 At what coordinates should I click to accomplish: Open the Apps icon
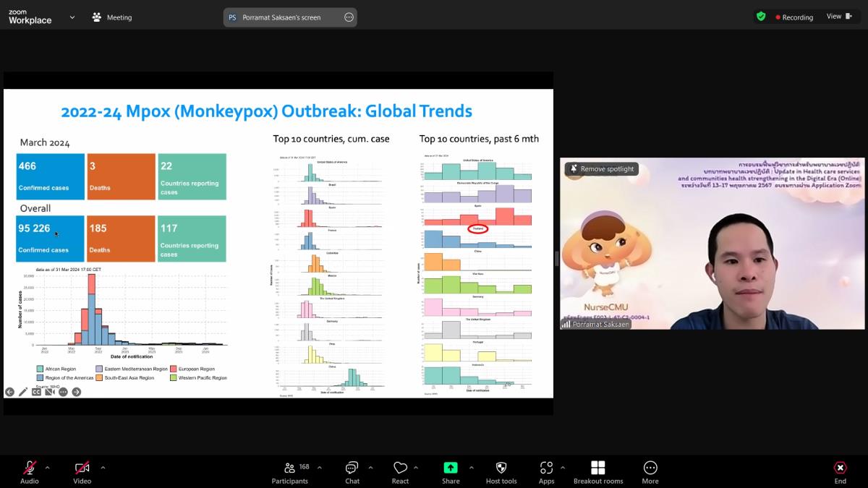(x=546, y=468)
